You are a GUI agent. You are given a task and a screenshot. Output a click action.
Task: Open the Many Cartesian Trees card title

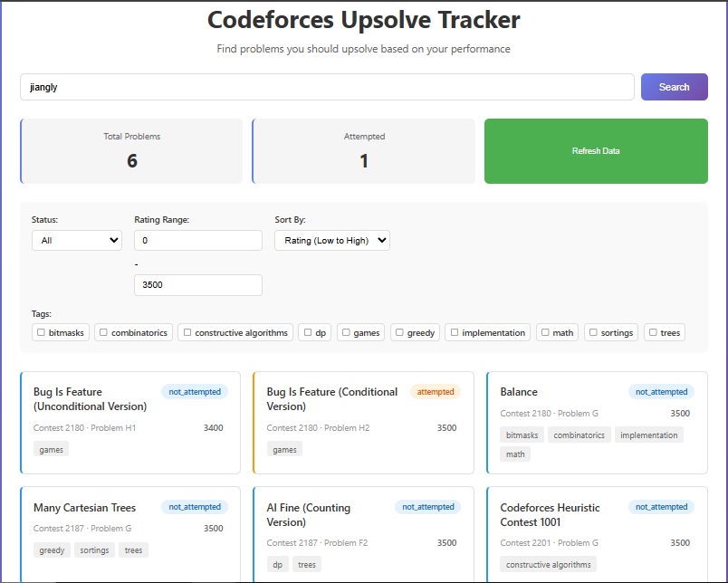click(84, 508)
